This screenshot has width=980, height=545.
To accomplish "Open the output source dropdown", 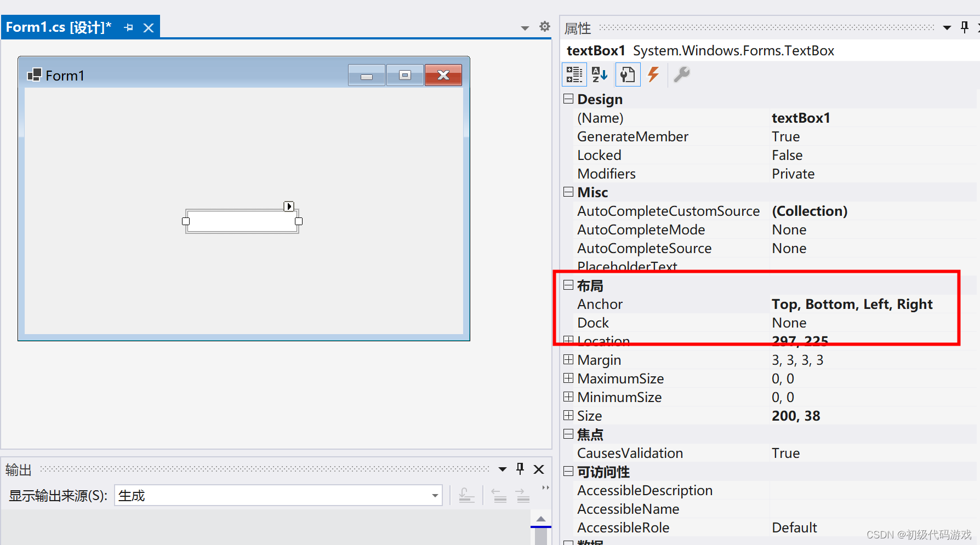I will (435, 496).
